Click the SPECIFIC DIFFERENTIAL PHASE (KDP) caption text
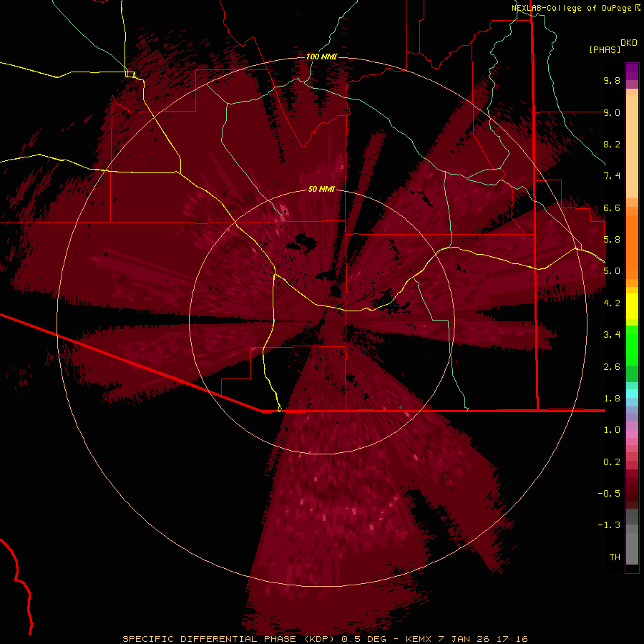This screenshot has width=644, height=644. click(x=229, y=639)
